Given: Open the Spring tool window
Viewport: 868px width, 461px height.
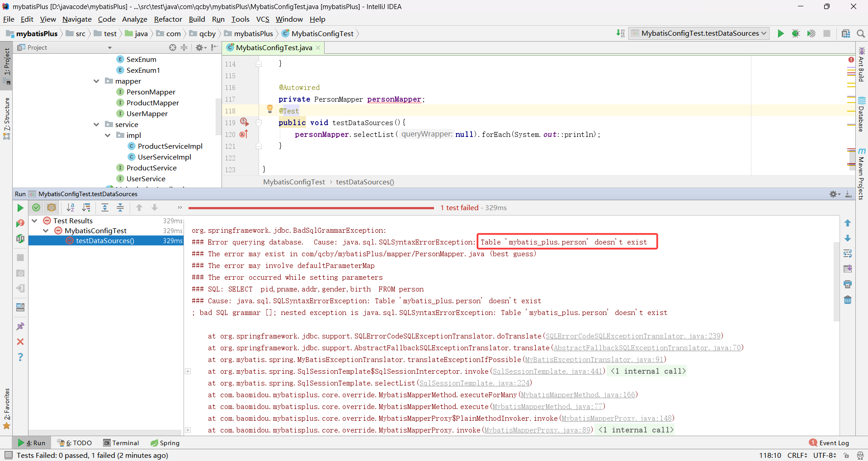Looking at the screenshot, I should pyautogui.click(x=165, y=443).
